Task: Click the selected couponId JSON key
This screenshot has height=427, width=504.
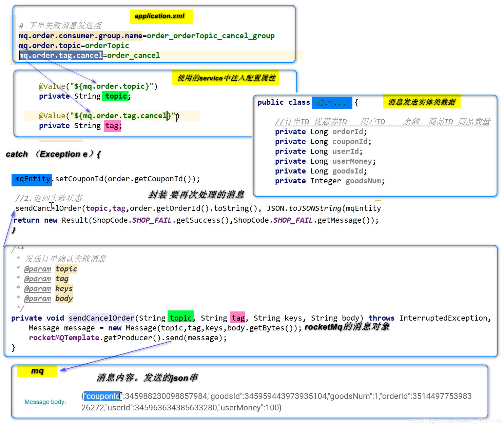Action: coord(102,396)
